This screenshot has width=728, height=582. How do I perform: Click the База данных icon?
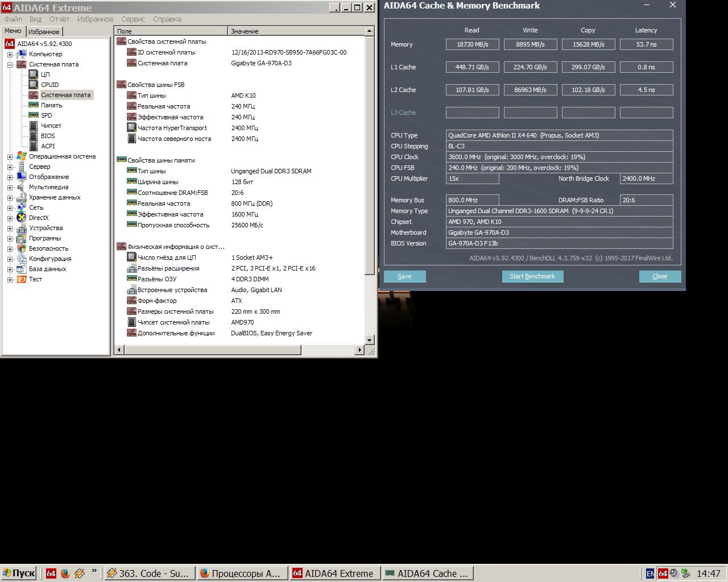click(x=22, y=269)
